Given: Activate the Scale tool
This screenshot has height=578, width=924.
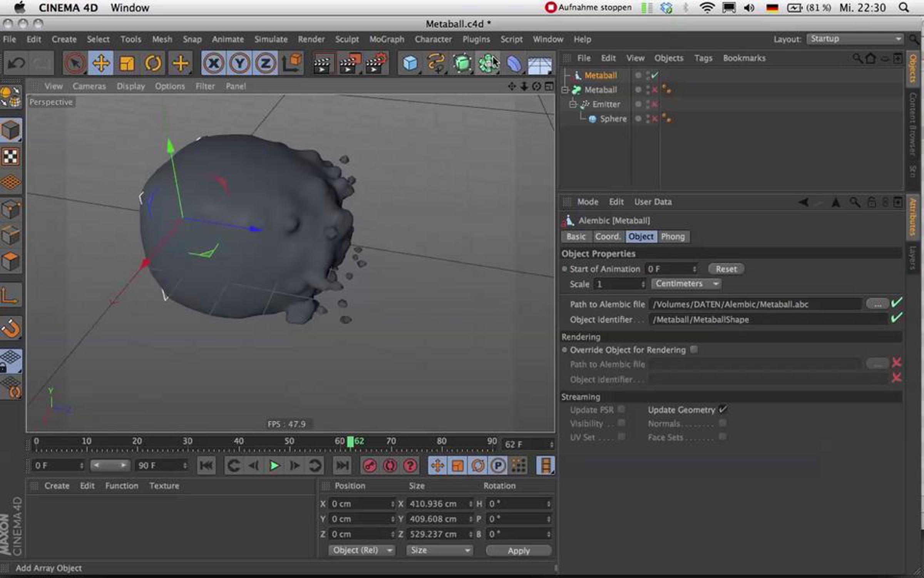Looking at the screenshot, I should click(127, 63).
